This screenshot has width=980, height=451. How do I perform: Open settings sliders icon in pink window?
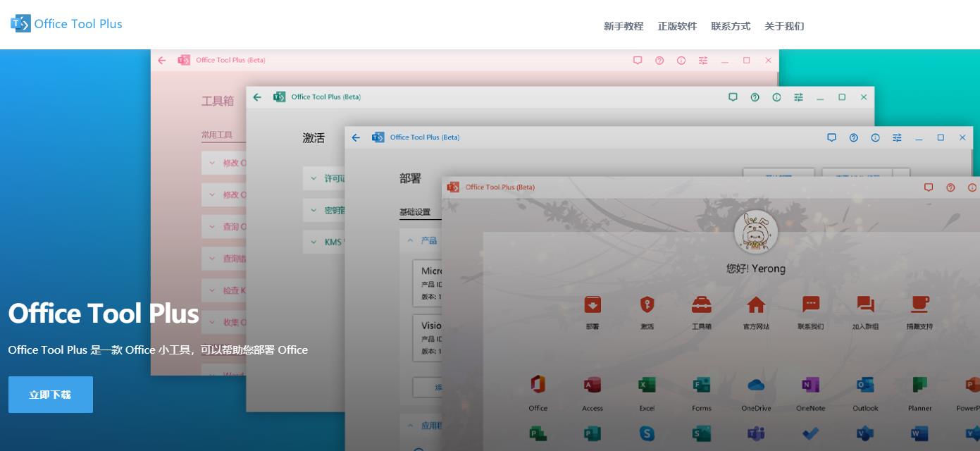pos(703,61)
